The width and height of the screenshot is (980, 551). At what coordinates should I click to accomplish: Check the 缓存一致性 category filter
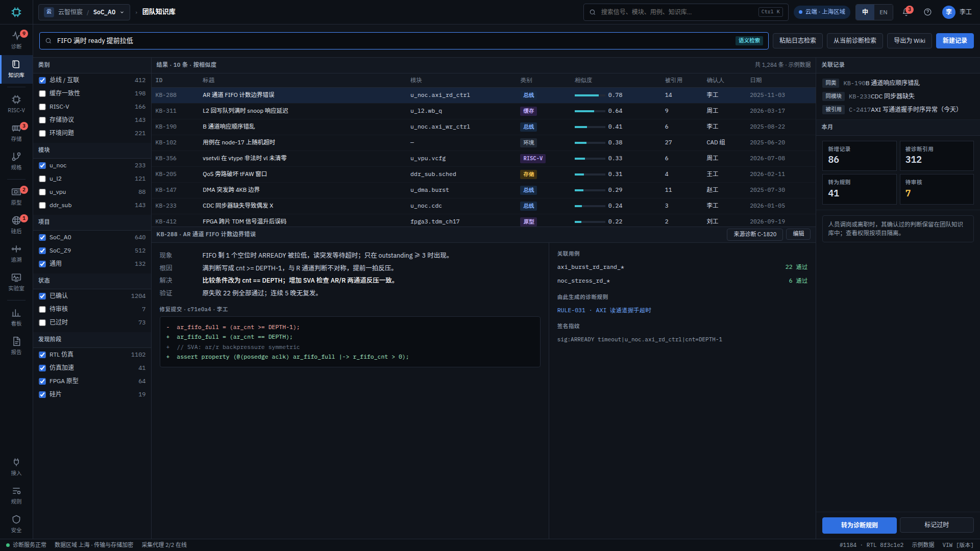(42, 93)
